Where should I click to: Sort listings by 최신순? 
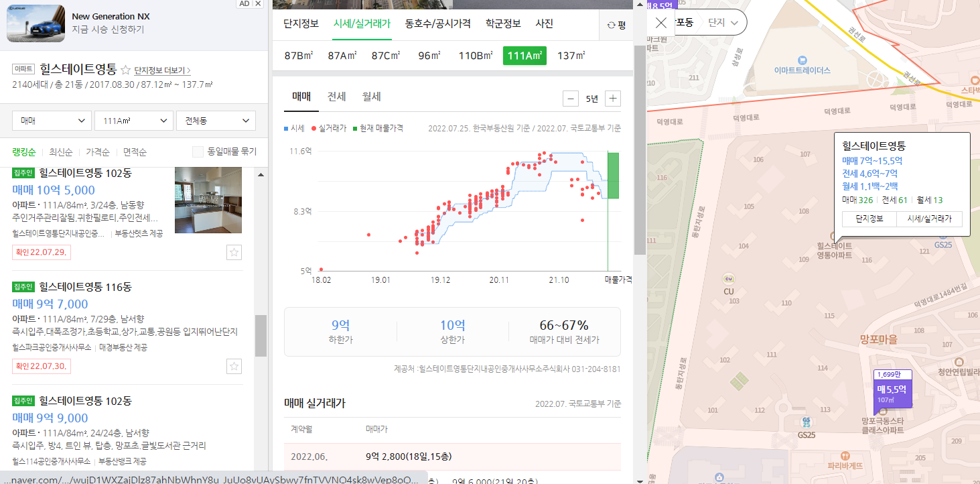click(x=60, y=152)
